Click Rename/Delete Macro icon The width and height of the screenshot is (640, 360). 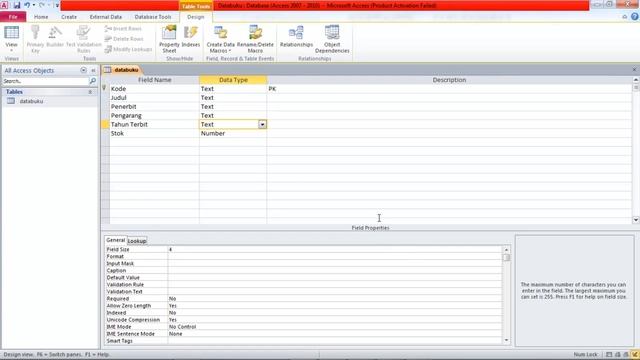(x=255, y=39)
